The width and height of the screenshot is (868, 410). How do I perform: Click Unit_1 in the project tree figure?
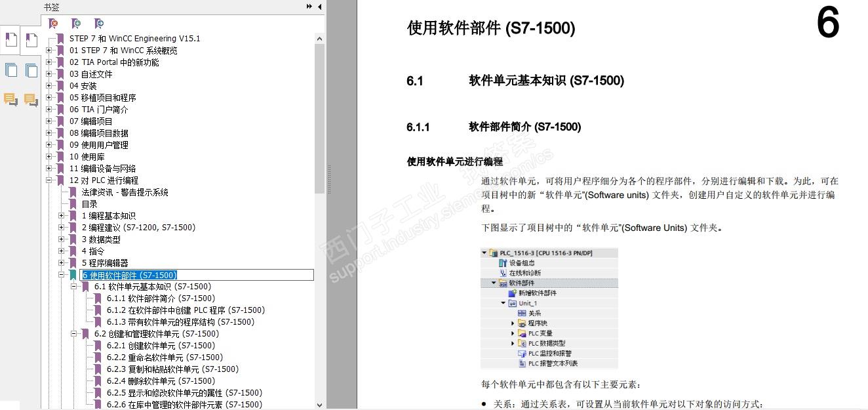(528, 303)
